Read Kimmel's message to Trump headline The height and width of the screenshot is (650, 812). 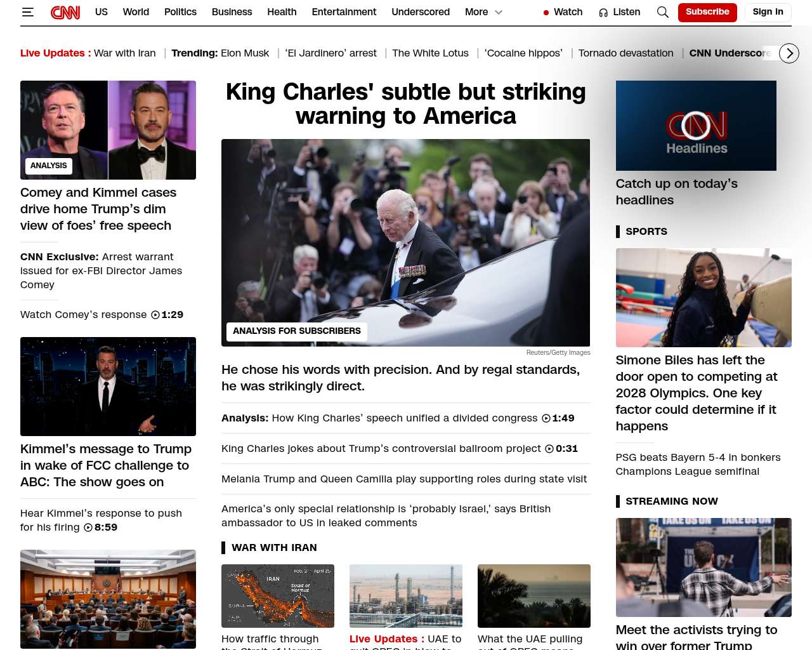pyautogui.click(x=106, y=465)
